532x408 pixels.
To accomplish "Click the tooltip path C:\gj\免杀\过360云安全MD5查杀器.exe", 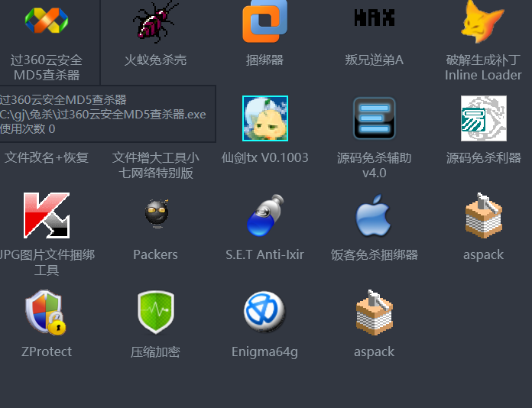I will (x=102, y=115).
